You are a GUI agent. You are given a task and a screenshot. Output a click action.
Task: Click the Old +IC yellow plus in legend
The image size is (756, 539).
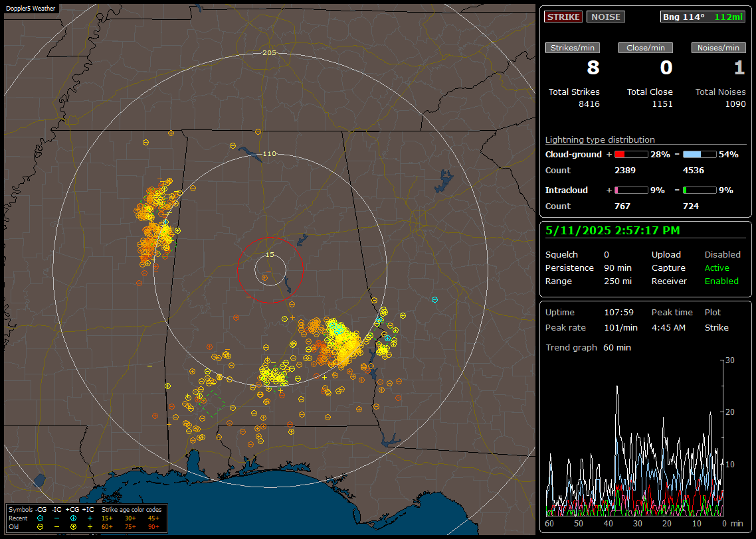click(x=90, y=527)
